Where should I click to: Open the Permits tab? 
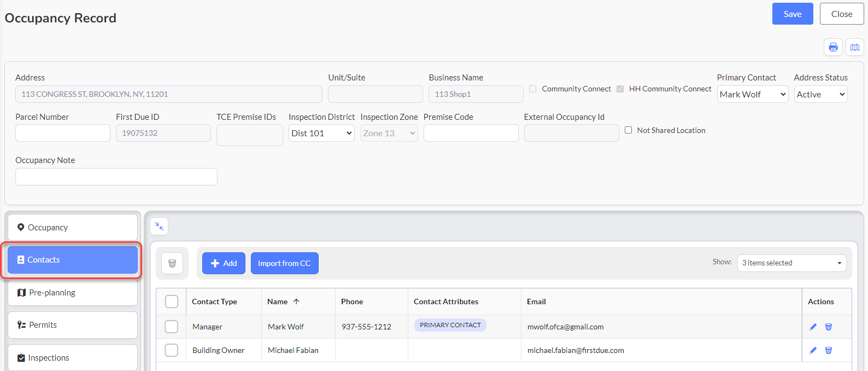click(73, 325)
